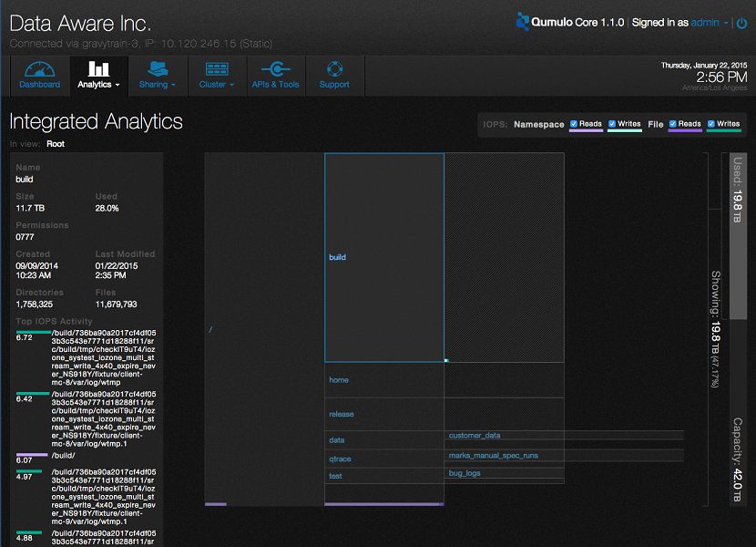Select the home directory block
This screenshot has width=756, height=547.
click(384, 380)
